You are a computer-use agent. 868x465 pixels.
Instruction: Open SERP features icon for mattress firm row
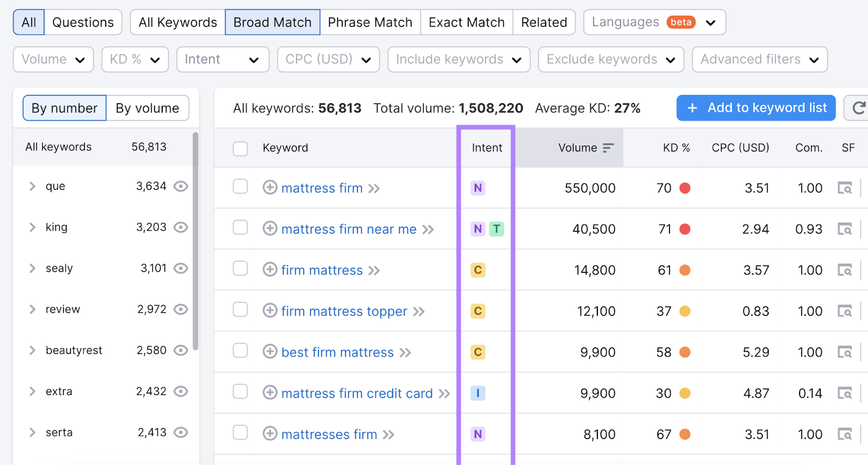[x=845, y=188]
